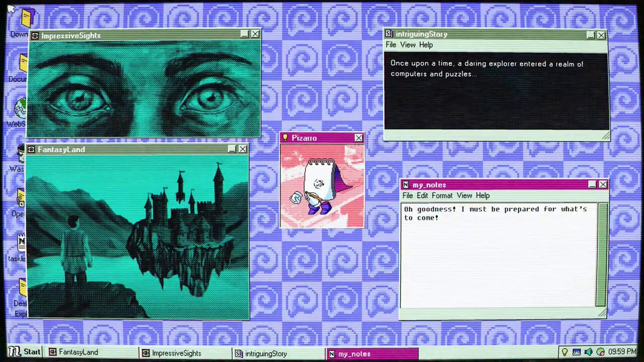Click the disconnected network tray icon
Viewport: 644px width, 362px height.
pos(601,352)
